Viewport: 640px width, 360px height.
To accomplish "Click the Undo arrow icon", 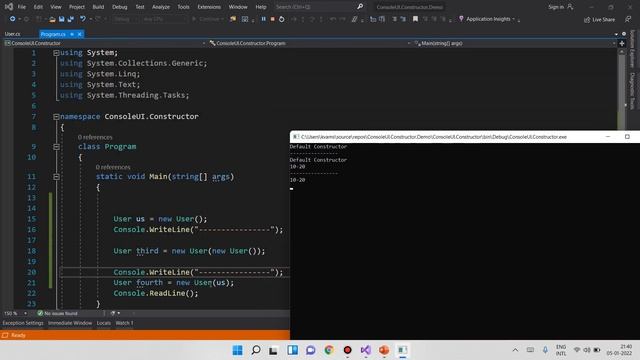I will [x=83, y=19].
